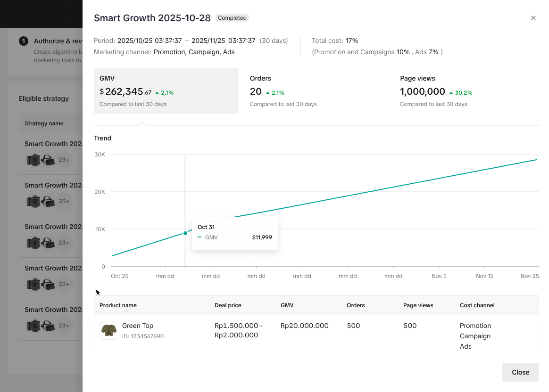
Task: Click the Oct 31 GMV tooltip
Action: [234, 233]
